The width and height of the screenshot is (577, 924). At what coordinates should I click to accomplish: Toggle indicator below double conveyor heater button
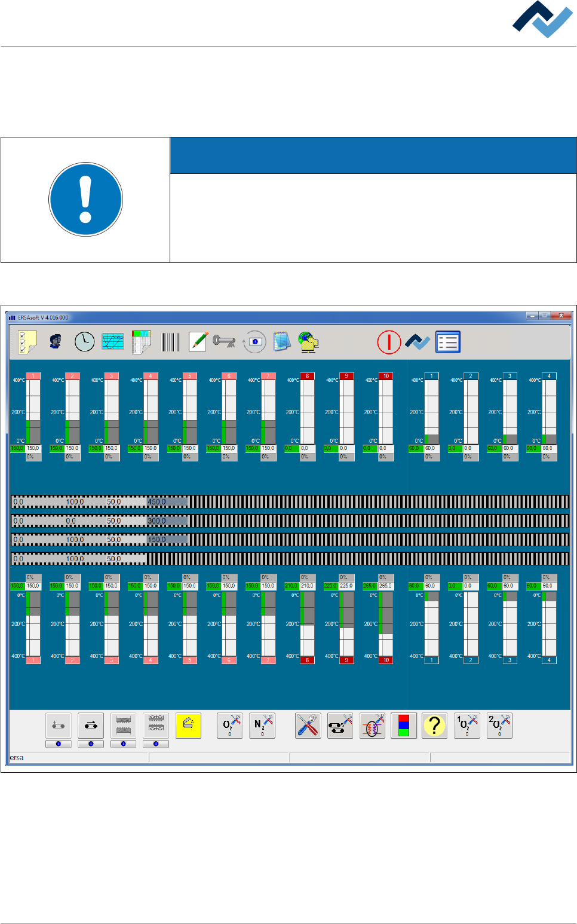coord(156,744)
